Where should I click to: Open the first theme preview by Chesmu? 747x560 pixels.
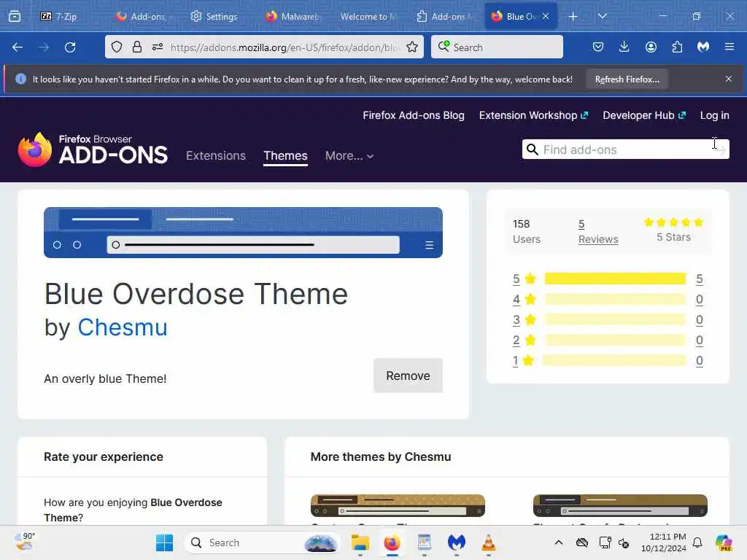[x=398, y=505]
